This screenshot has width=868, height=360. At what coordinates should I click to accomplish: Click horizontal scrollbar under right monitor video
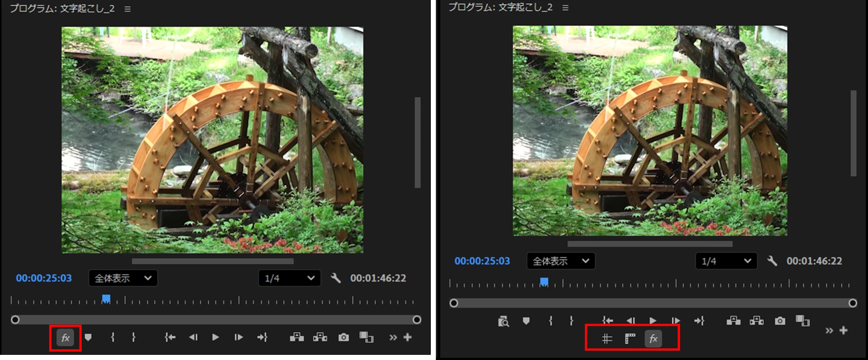650,244
